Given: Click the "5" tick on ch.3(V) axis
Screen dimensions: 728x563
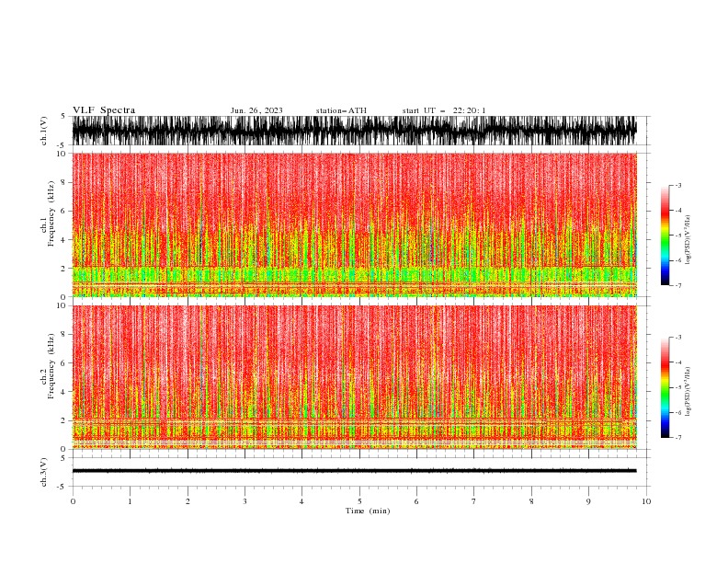Looking at the screenshot, I should coord(63,457).
